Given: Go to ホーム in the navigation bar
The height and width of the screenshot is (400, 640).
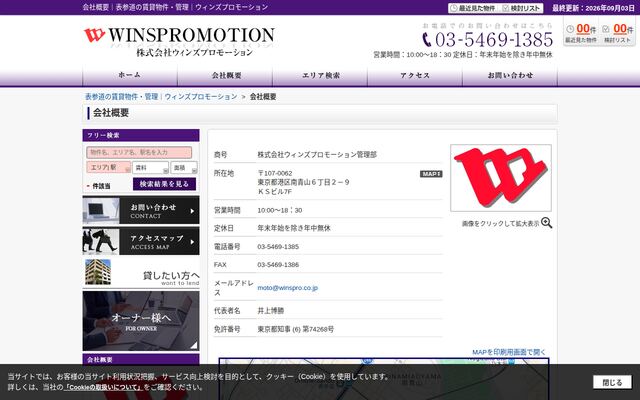Looking at the screenshot, I should (x=130, y=76).
